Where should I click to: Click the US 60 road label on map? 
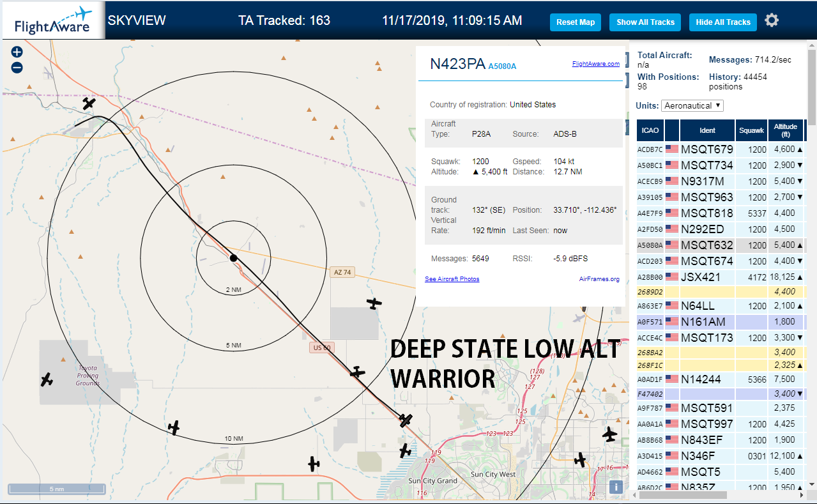coord(321,347)
